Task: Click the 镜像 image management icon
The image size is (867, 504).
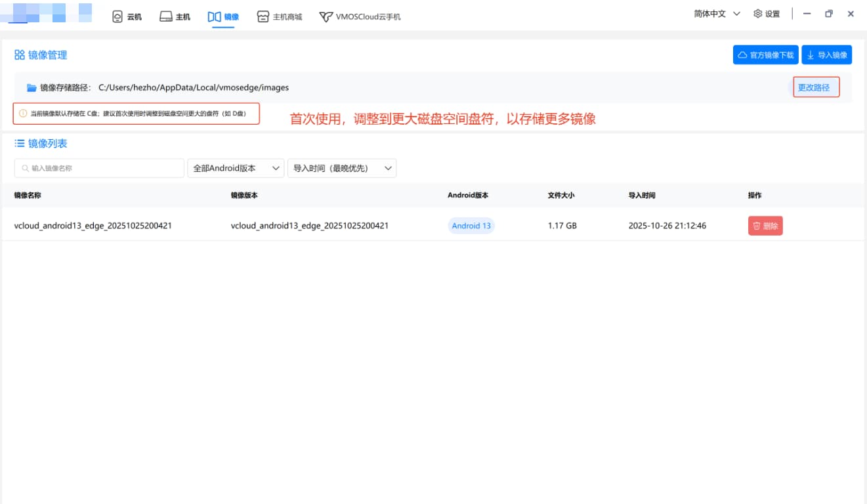Action: pos(213,16)
